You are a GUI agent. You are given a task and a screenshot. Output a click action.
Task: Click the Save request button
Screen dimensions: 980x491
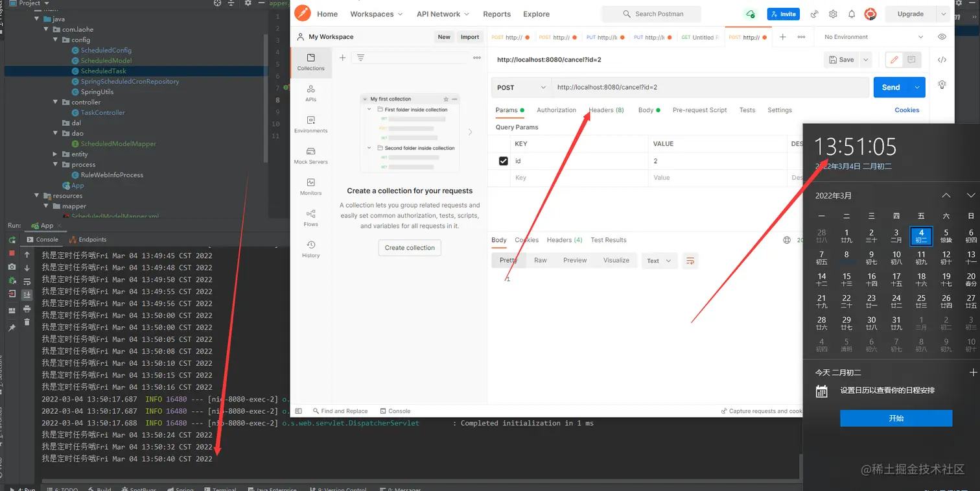coord(841,60)
